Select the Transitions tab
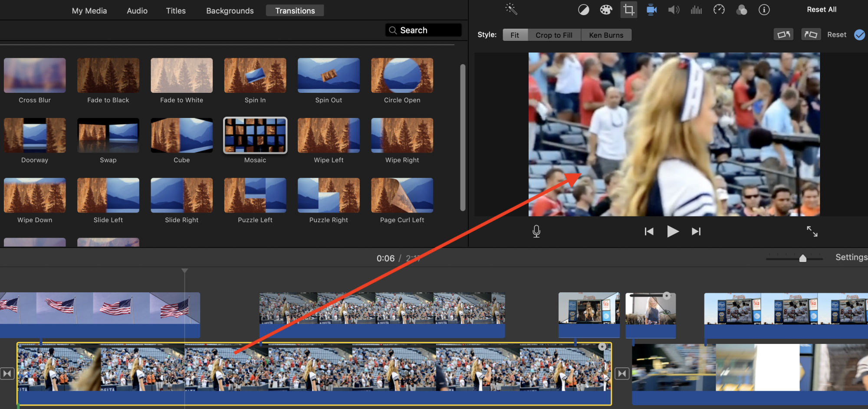Screen dimensions: 868x409 (x=295, y=11)
